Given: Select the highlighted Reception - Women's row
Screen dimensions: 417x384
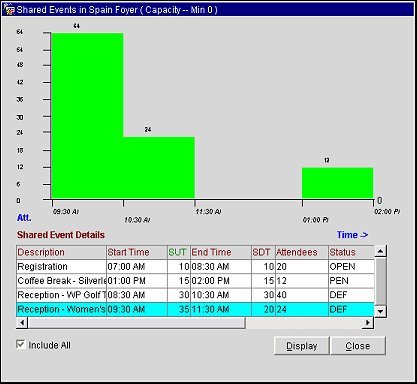Looking at the screenshot, I should 195,309.
